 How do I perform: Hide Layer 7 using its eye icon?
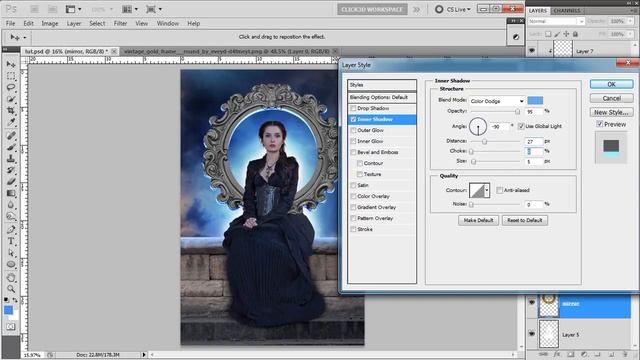pos(532,51)
